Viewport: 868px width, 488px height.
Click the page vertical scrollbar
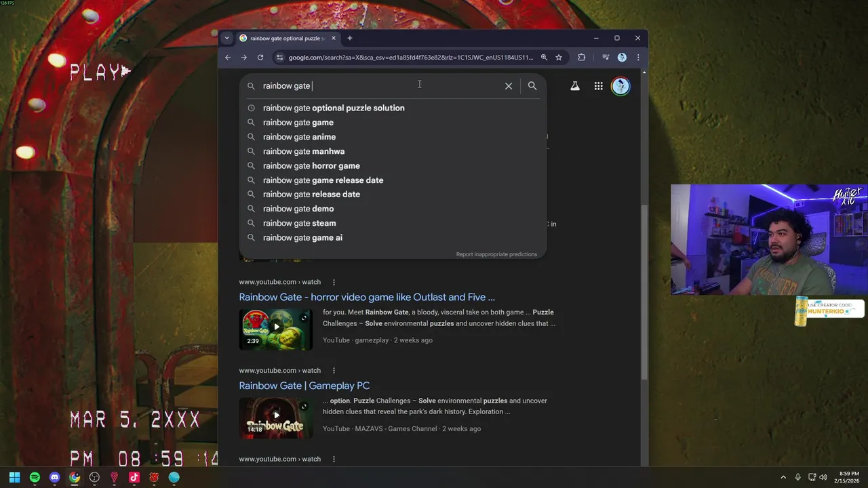tap(644, 291)
